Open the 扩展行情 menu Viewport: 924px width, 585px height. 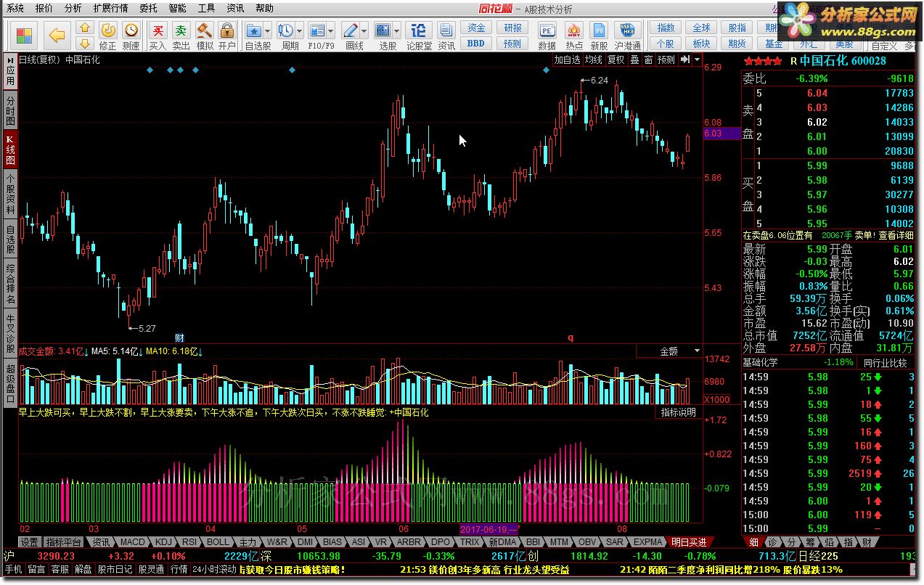click(x=110, y=9)
